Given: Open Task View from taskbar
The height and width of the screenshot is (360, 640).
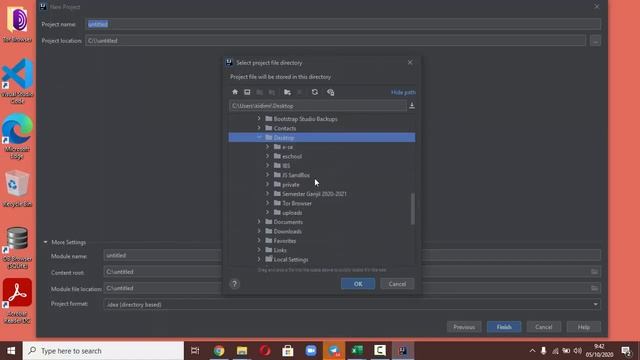Looking at the screenshot, I should [195, 351].
